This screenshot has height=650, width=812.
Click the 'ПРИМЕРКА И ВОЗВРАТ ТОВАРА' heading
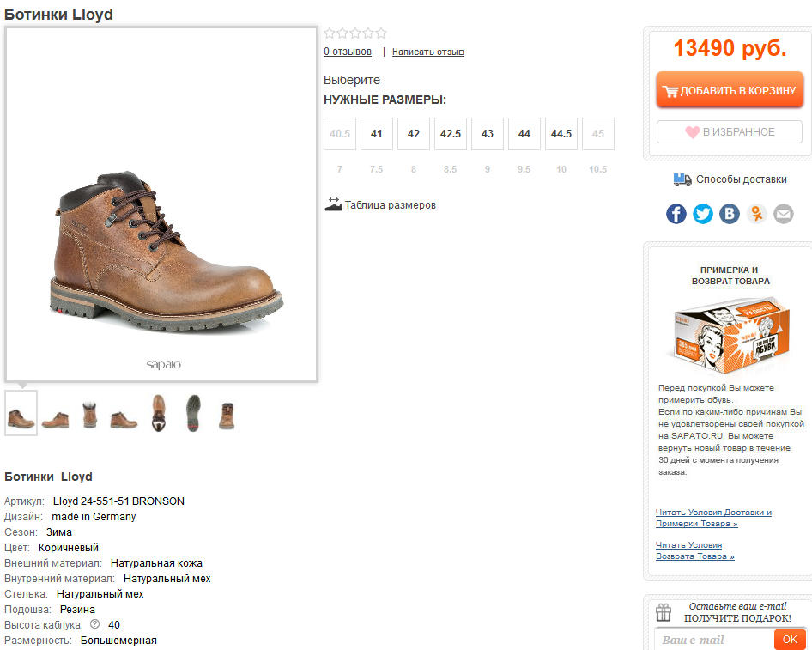click(x=730, y=276)
